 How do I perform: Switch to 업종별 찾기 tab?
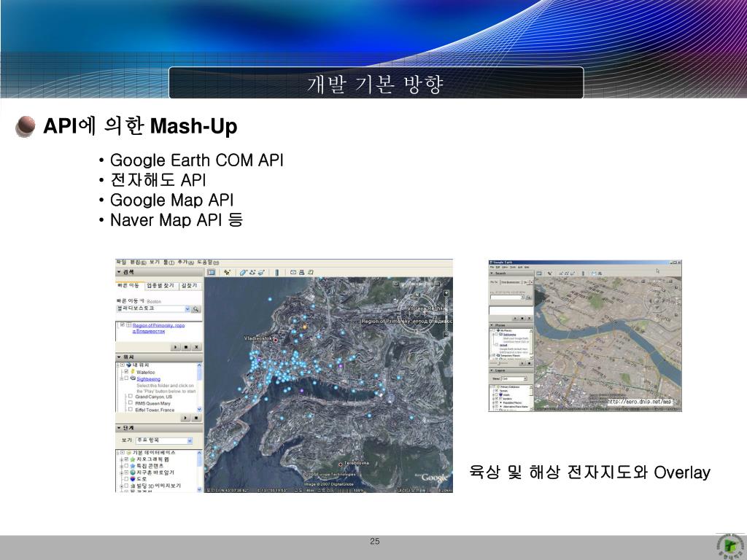pyautogui.click(x=160, y=286)
